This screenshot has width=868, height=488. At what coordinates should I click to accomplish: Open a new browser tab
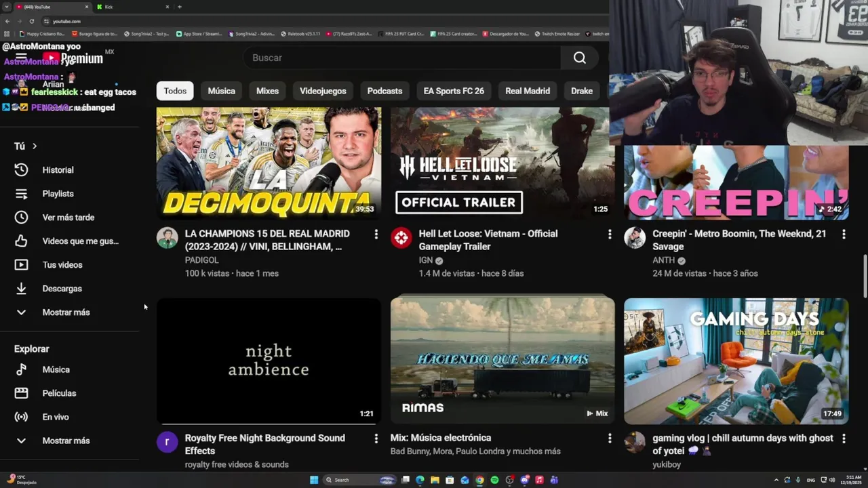pyautogui.click(x=179, y=7)
